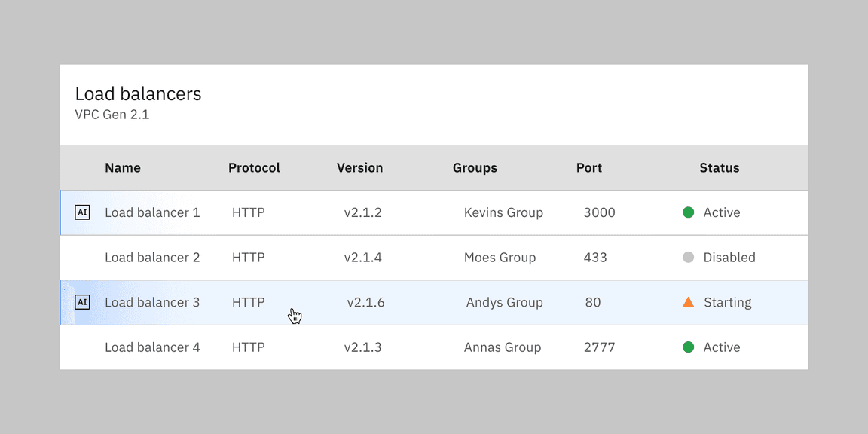
Task: Click the AI label icon on Load balancer 1
Action: (x=82, y=212)
